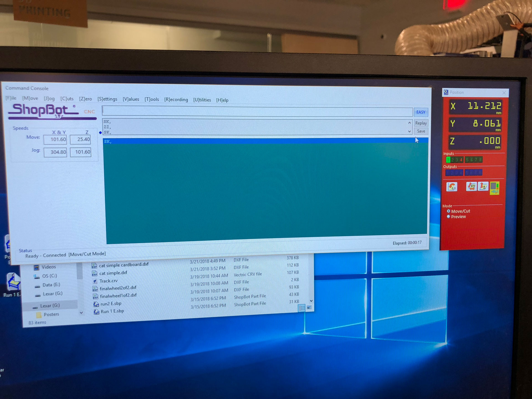Select cat simple.dxf file in Explorer
The height and width of the screenshot is (399, 532).
(x=113, y=273)
